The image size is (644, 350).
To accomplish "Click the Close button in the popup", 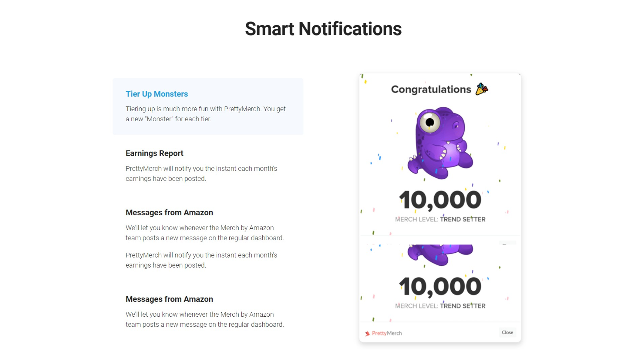I will coord(507,332).
